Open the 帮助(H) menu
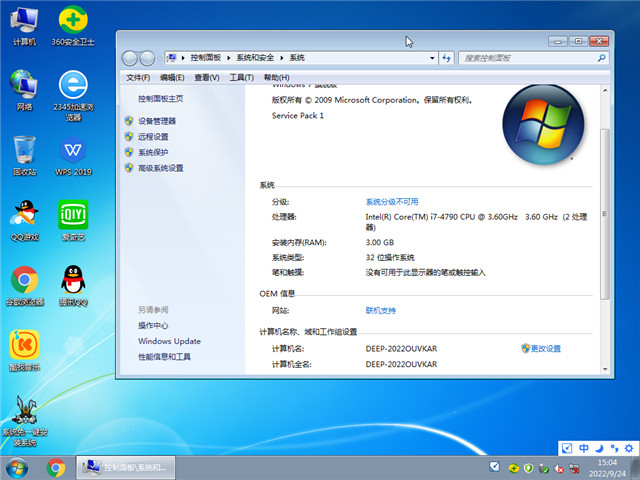The image size is (640, 480). tap(276, 77)
